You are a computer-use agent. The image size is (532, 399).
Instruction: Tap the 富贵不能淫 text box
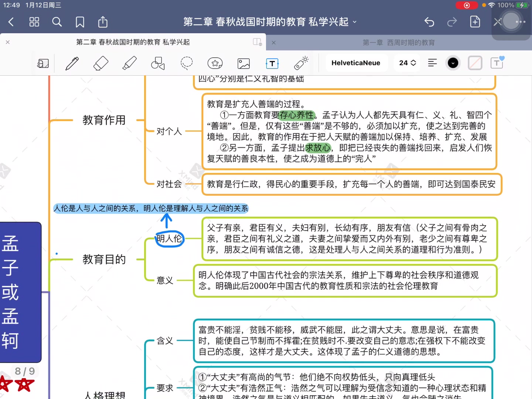point(344,341)
